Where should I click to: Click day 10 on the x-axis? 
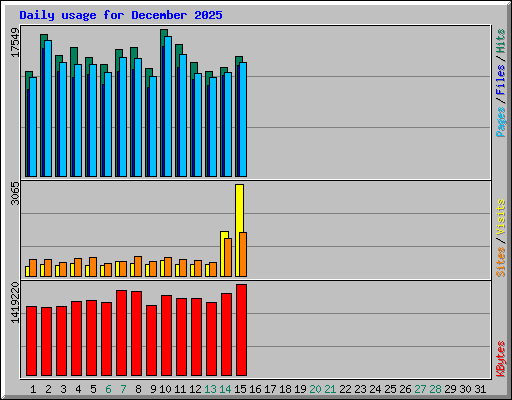coord(165,389)
